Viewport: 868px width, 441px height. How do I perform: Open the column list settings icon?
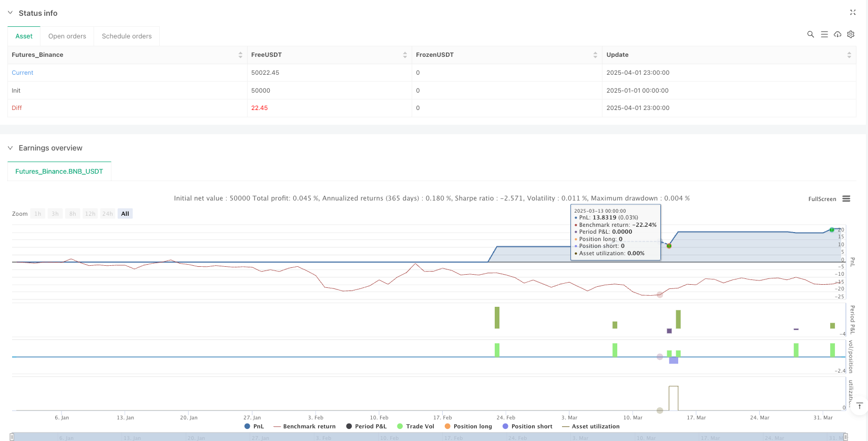coord(824,34)
